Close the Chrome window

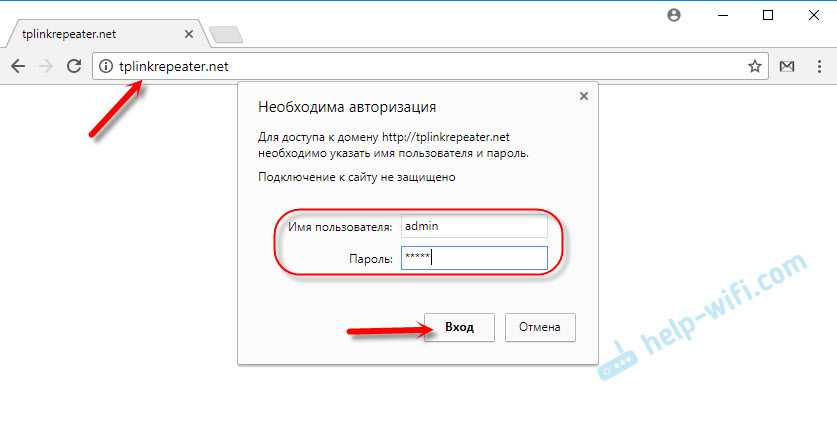(814, 15)
